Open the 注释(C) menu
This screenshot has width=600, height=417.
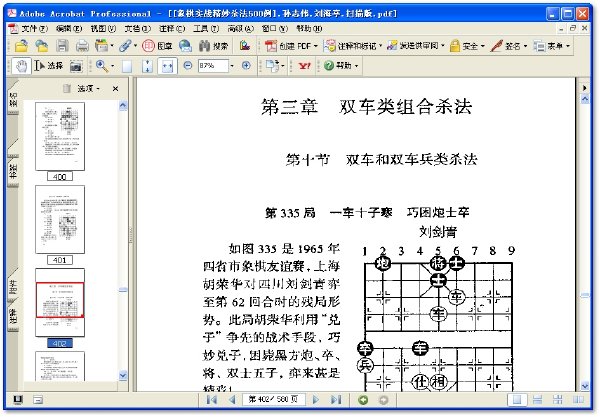[x=172, y=28]
